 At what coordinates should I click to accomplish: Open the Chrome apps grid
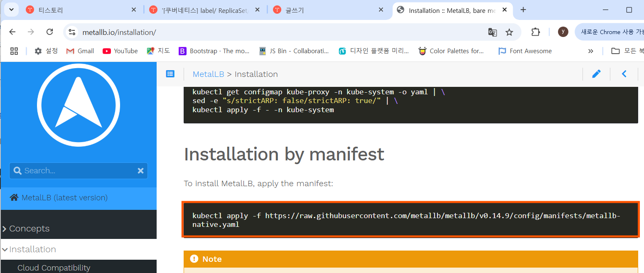(x=14, y=51)
